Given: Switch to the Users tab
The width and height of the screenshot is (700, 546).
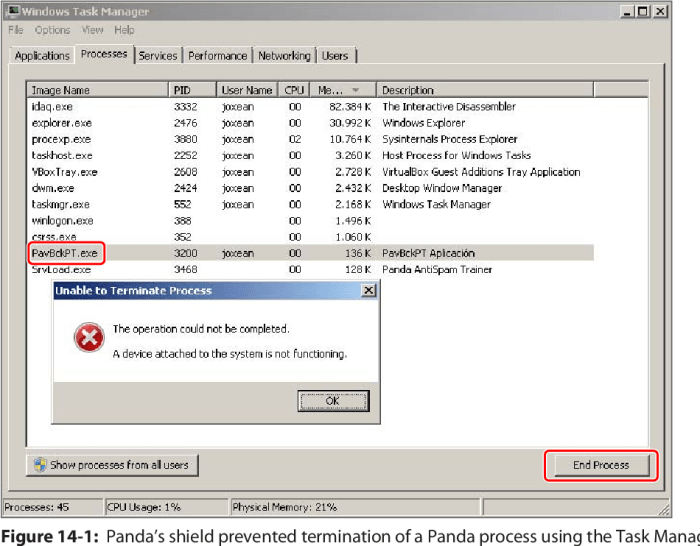Looking at the screenshot, I should [x=335, y=56].
